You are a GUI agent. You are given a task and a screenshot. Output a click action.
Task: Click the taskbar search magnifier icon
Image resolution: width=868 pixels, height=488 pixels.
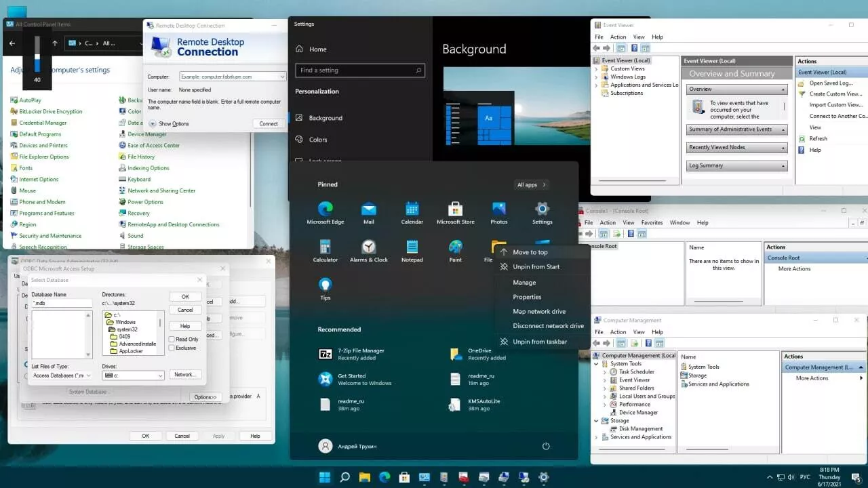[x=344, y=477]
